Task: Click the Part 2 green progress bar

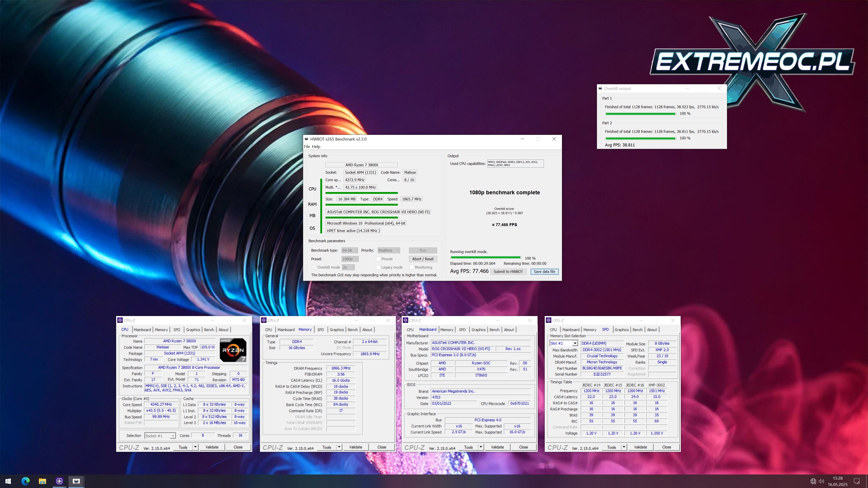Action: [640, 138]
